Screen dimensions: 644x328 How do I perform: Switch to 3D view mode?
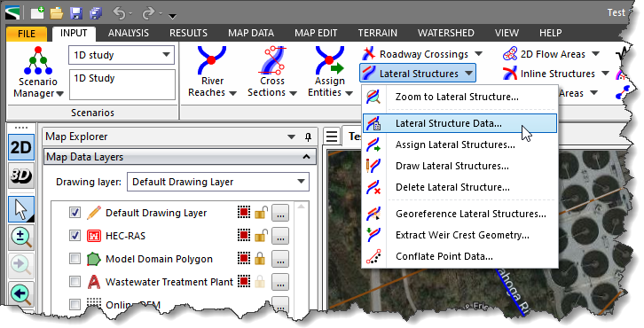(x=21, y=176)
